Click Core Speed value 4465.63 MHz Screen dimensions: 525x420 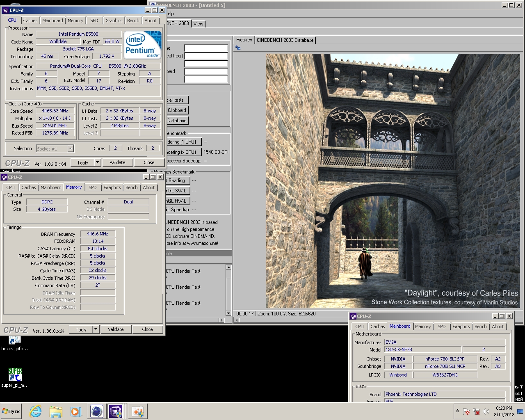(55, 111)
